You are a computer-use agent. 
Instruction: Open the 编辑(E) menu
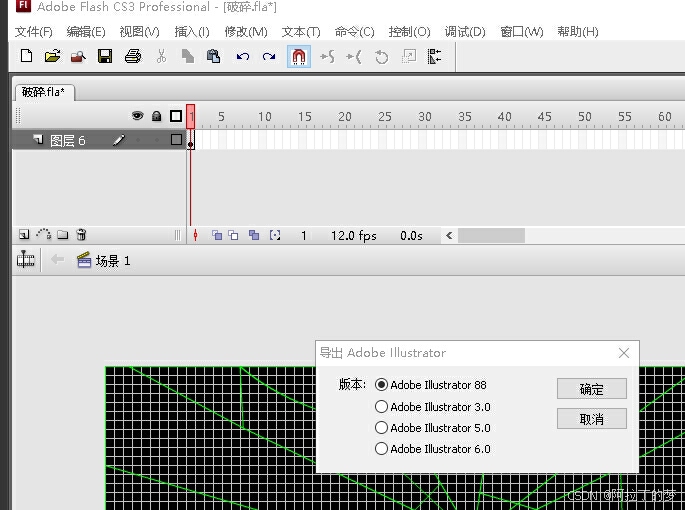(86, 32)
